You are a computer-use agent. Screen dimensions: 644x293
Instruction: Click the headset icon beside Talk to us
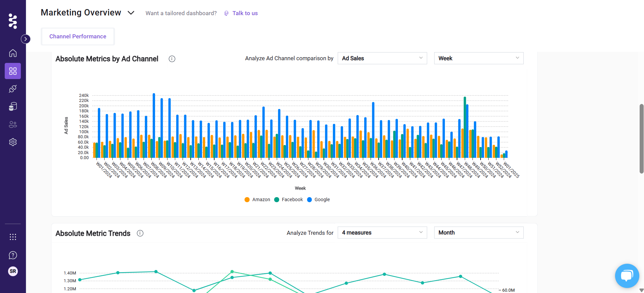(x=226, y=13)
